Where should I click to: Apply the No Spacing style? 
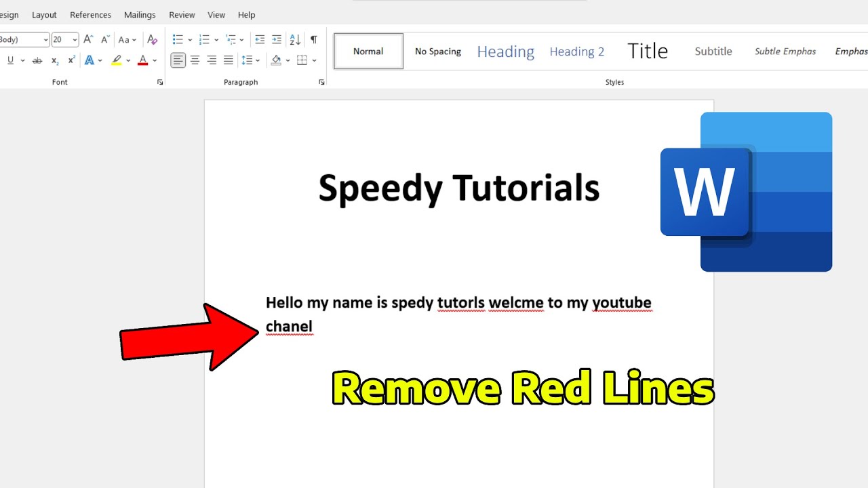click(438, 52)
